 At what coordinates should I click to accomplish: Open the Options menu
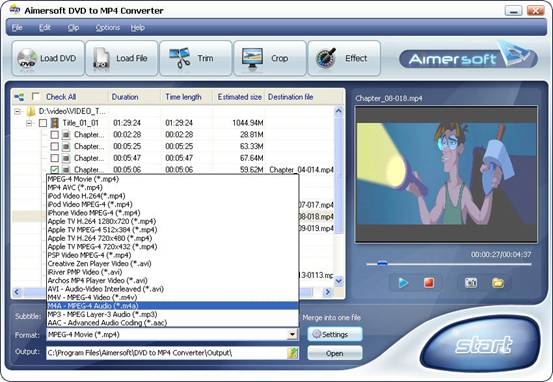[108, 28]
